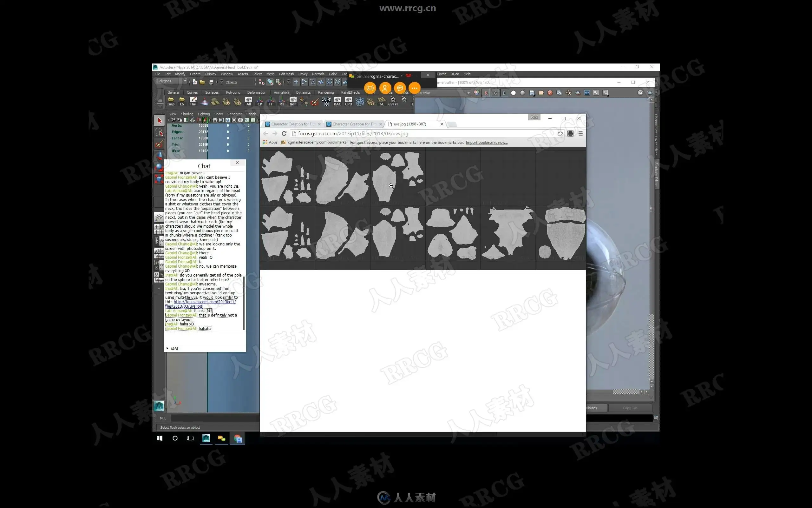Click the CPD shelf icon
This screenshot has width=812, height=508.
coord(349,102)
